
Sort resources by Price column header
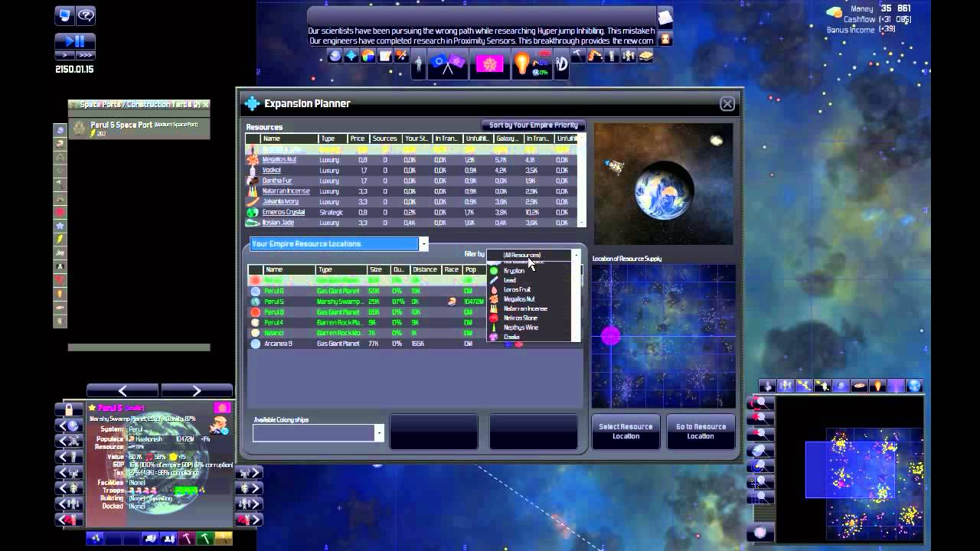click(358, 139)
